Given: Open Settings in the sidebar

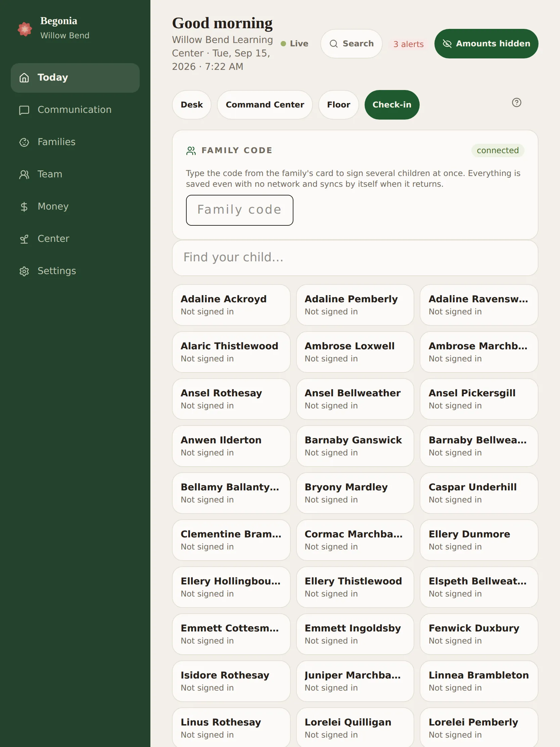Looking at the screenshot, I should click(75, 271).
